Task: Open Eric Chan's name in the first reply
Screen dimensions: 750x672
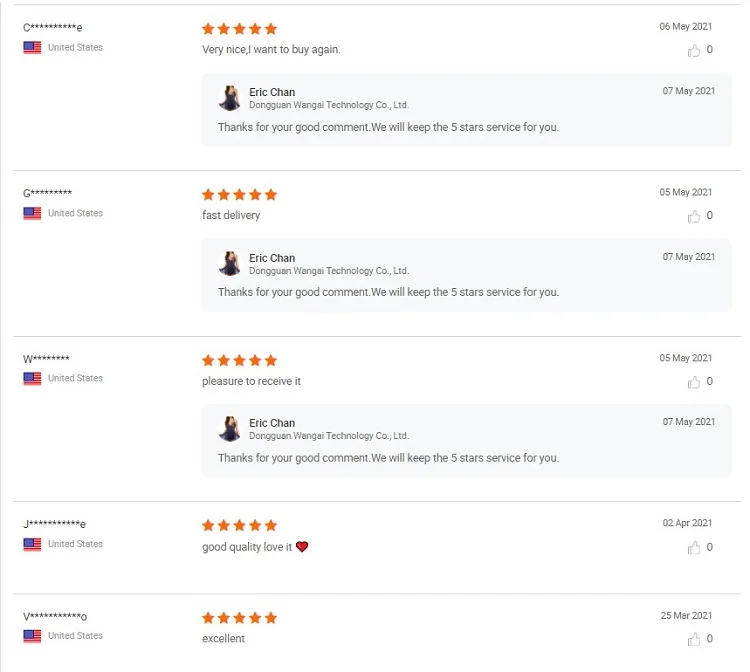Action: [272, 92]
